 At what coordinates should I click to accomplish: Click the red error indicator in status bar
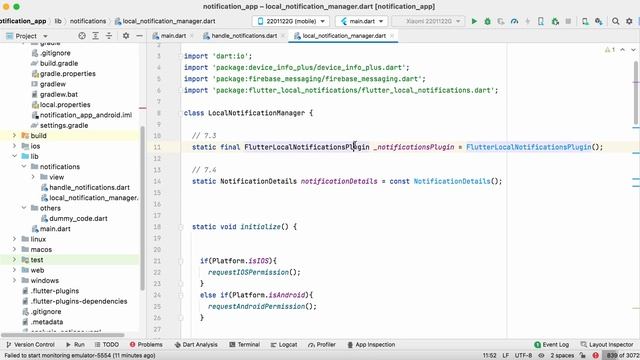point(596,356)
